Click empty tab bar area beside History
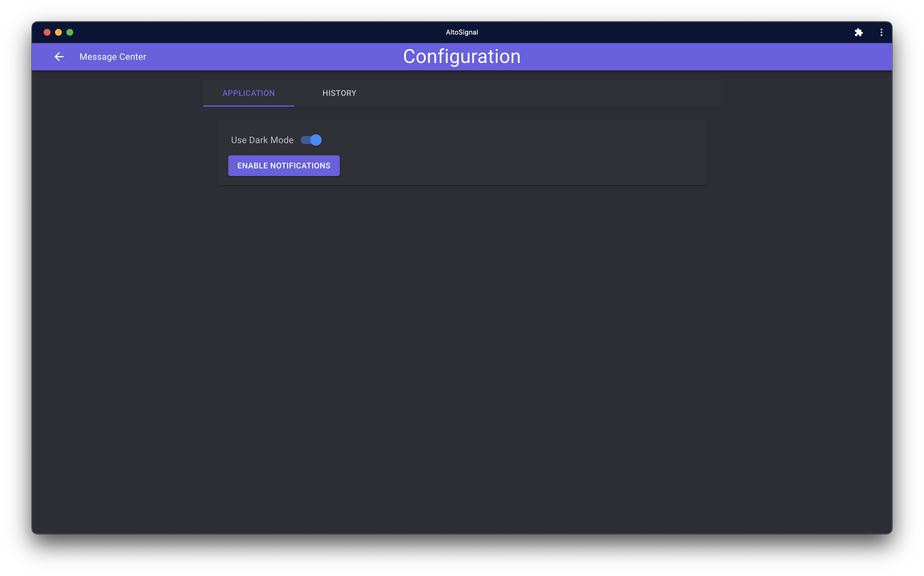 533,93
